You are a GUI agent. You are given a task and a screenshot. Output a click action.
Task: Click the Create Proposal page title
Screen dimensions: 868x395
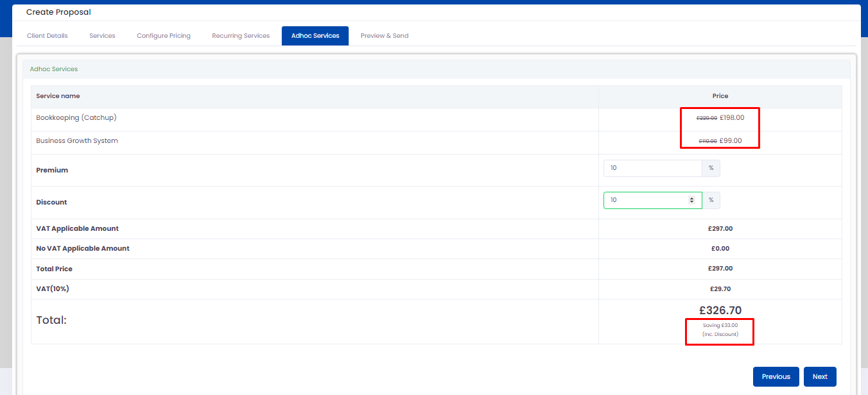pos(58,12)
